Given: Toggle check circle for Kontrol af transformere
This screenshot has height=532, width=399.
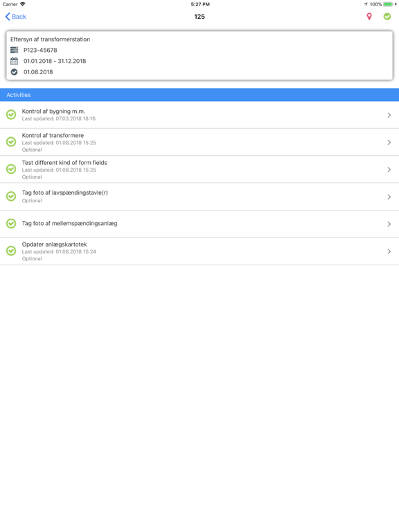Looking at the screenshot, I should (11, 142).
